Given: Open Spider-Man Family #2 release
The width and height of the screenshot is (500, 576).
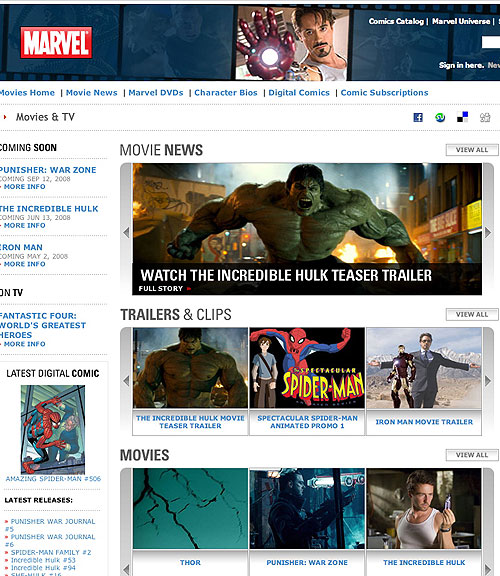Looking at the screenshot, I should 51,552.
